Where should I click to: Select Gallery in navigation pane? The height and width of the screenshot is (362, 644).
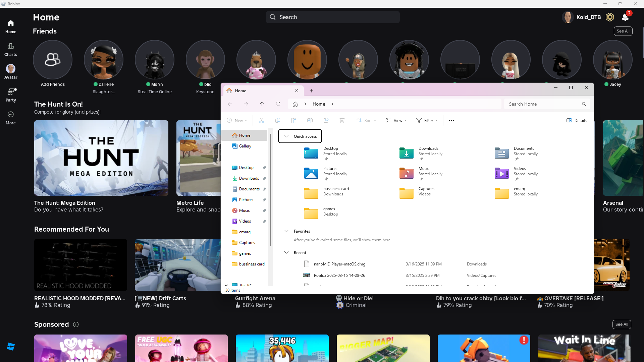pyautogui.click(x=245, y=146)
